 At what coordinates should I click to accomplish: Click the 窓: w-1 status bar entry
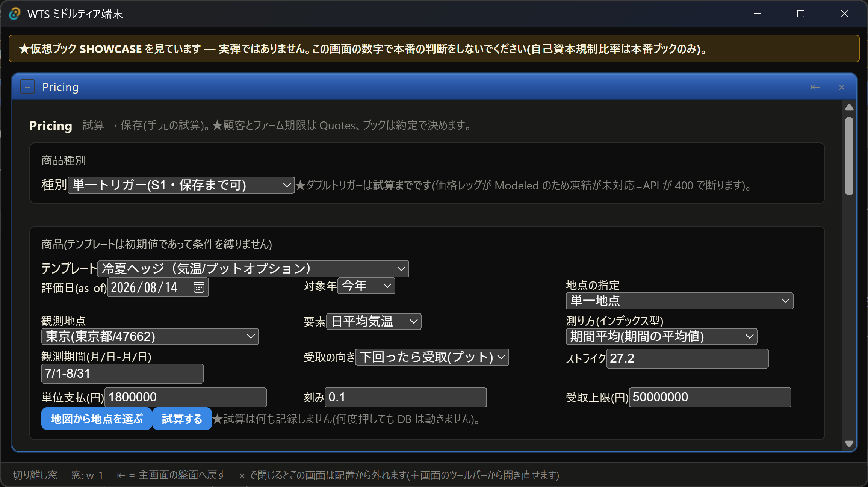(x=87, y=475)
